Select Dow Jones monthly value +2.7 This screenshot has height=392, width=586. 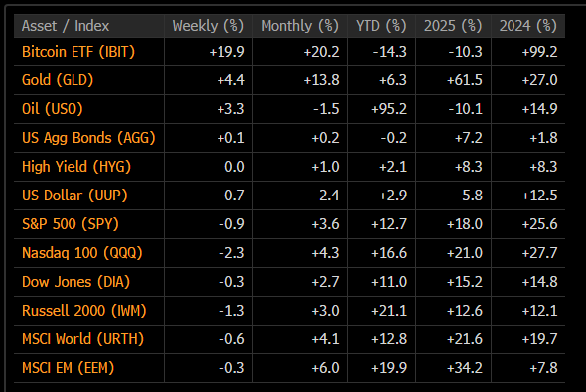[x=325, y=282]
